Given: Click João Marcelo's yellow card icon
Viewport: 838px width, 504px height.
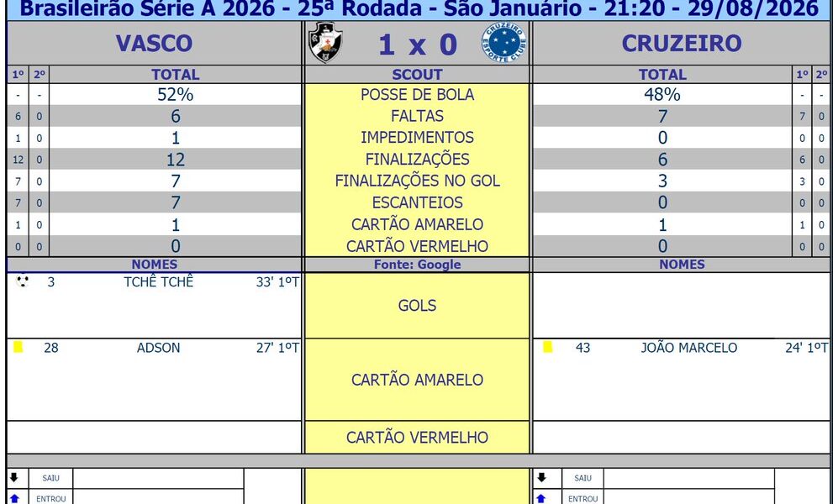Looking at the screenshot, I should (547, 347).
